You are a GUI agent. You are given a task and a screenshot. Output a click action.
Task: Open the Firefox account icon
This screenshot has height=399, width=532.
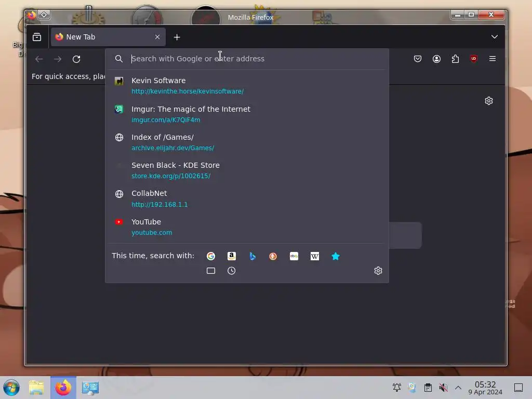coord(436,59)
